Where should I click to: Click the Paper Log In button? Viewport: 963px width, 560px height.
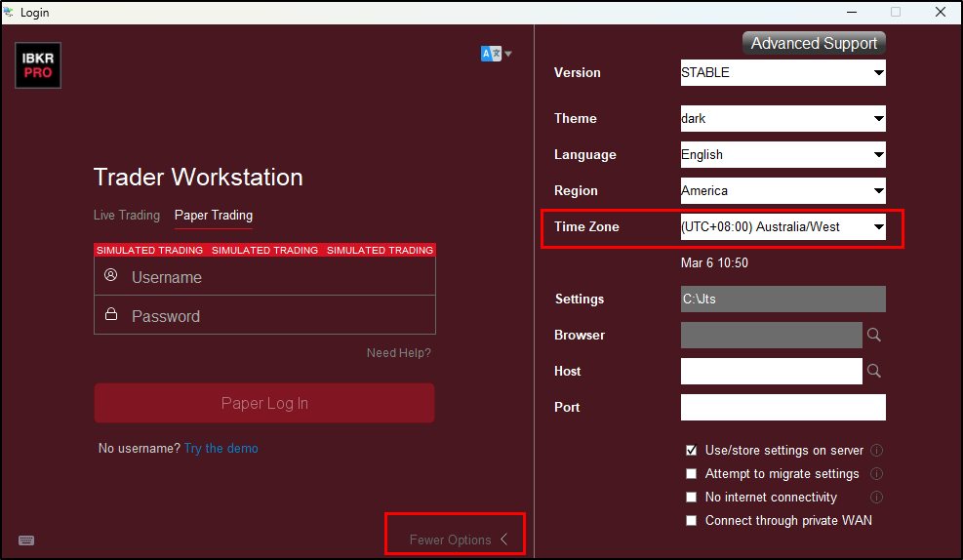click(x=264, y=403)
